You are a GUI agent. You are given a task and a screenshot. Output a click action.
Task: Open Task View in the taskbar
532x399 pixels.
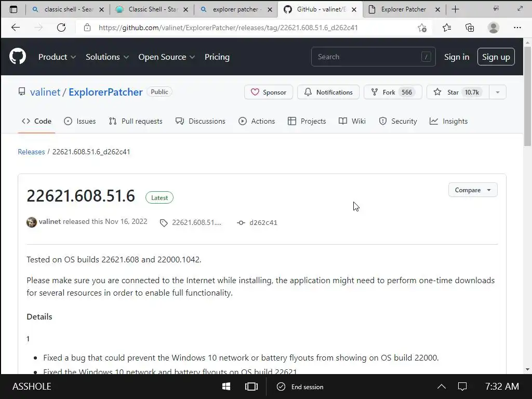[x=251, y=387]
